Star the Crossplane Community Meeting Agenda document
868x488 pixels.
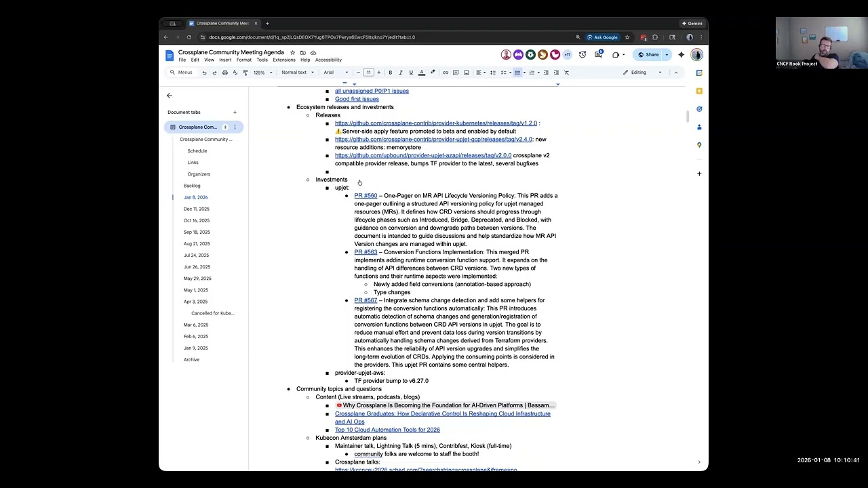point(293,53)
